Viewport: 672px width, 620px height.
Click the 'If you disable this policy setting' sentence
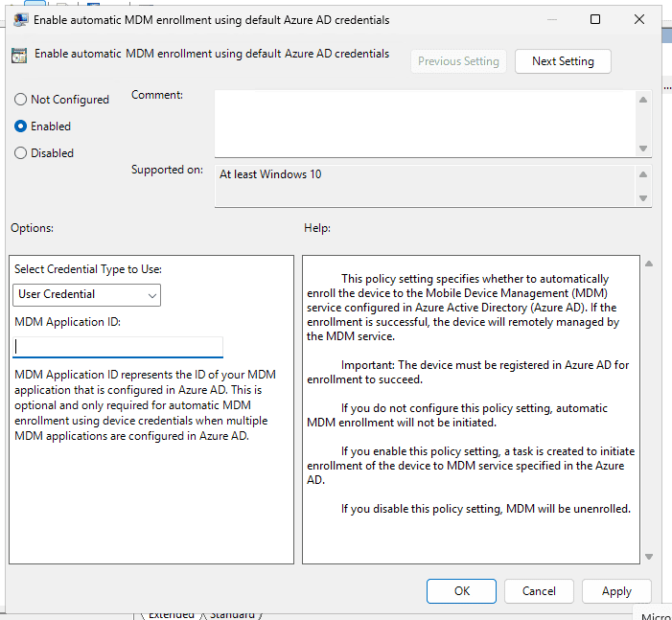pos(486,509)
